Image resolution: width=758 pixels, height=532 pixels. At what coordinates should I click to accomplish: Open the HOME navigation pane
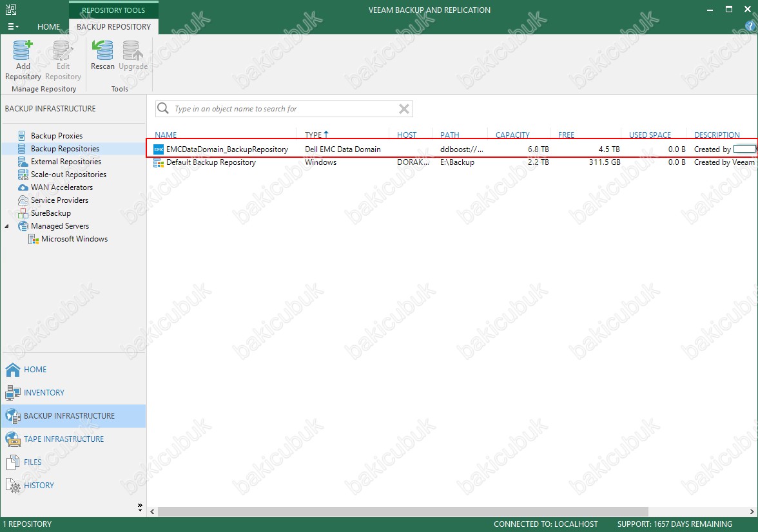[73, 370]
